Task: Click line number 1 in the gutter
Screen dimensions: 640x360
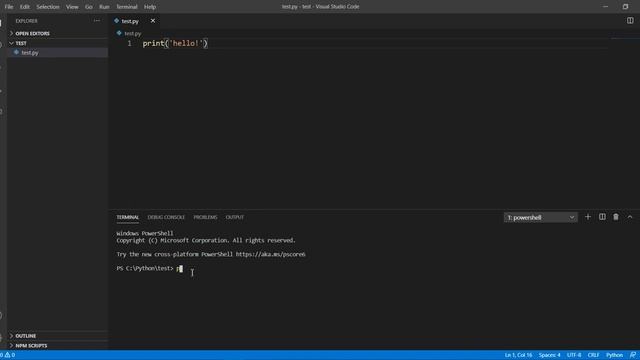Action: 129,43
